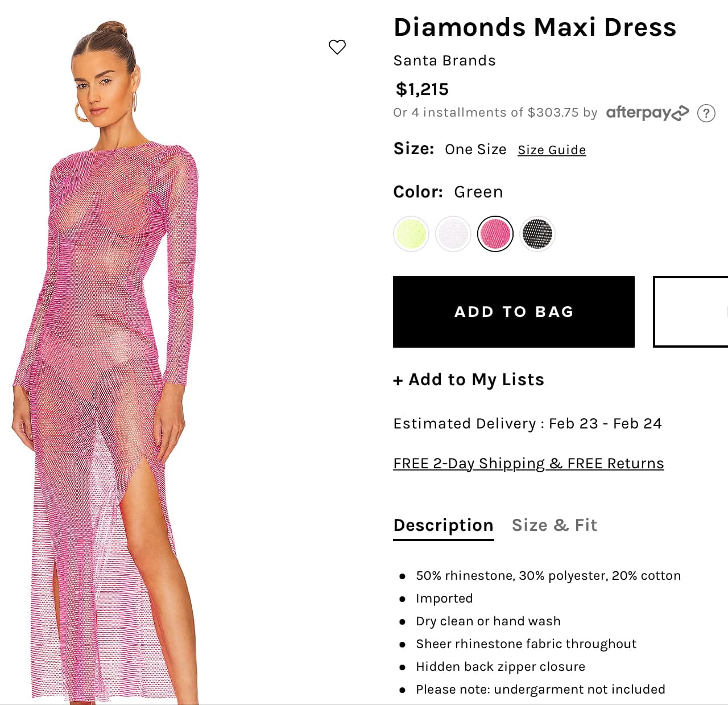Open Free 2-Day Shipping & Free Returns link
This screenshot has height=705, width=728.
528,464
